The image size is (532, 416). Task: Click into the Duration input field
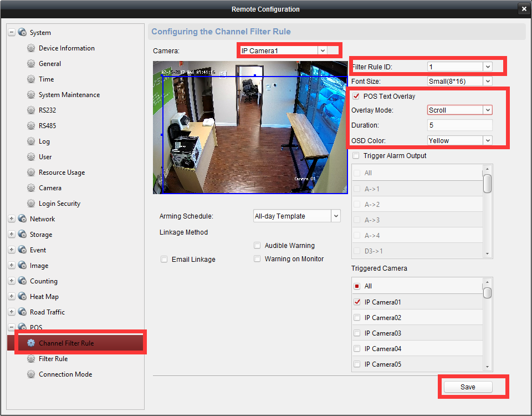click(x=459, y=125)
